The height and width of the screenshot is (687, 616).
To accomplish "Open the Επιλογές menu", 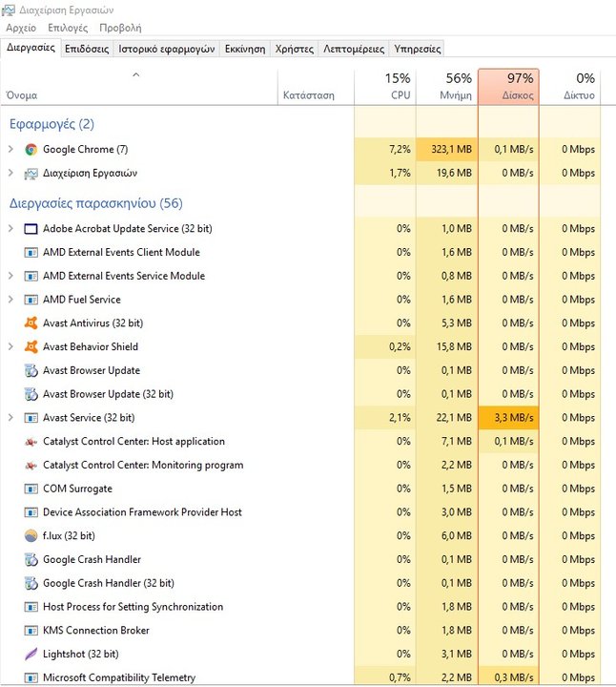I will click(68, 28).
